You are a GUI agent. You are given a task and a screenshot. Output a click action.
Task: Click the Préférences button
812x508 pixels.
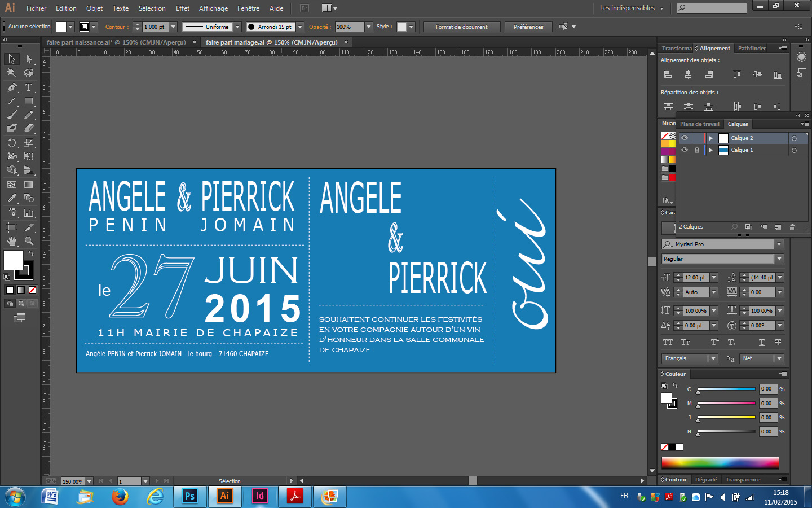(x=528, y=27)
